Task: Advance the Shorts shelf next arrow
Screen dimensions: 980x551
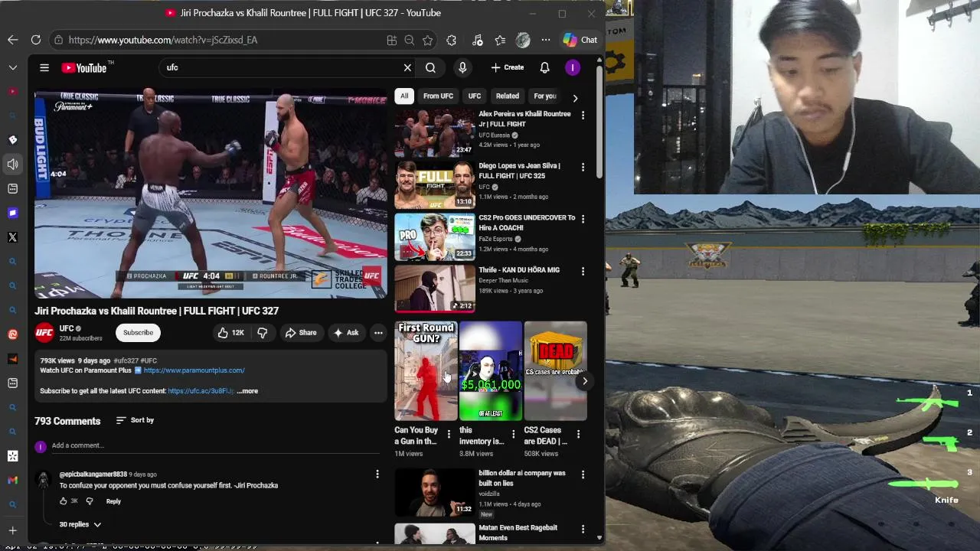Action: click(x=584, y=381)
